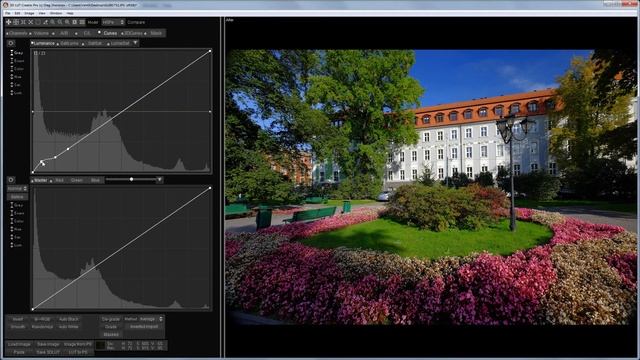
Task: Expand the triangle menu after Luma/Sat
Action: pyautogui.click(x=136, y=43)
